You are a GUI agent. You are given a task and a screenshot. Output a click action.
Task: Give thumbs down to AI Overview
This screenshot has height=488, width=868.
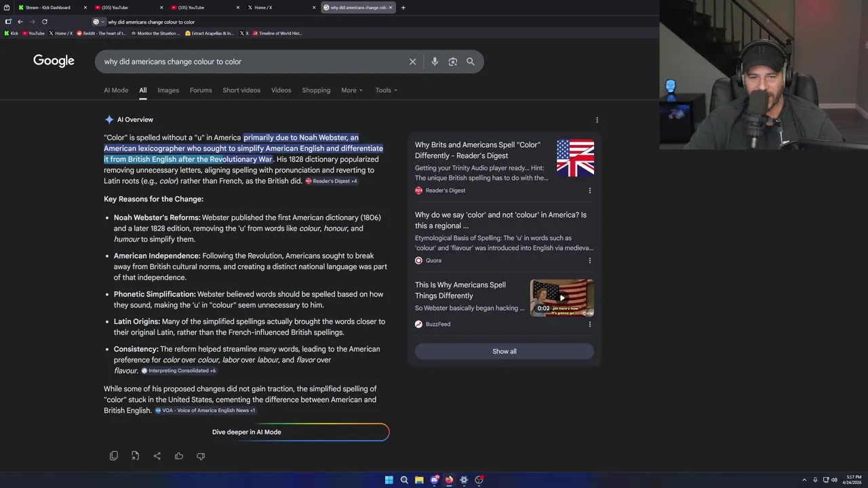pyautogui.click(x=201, y=456)
